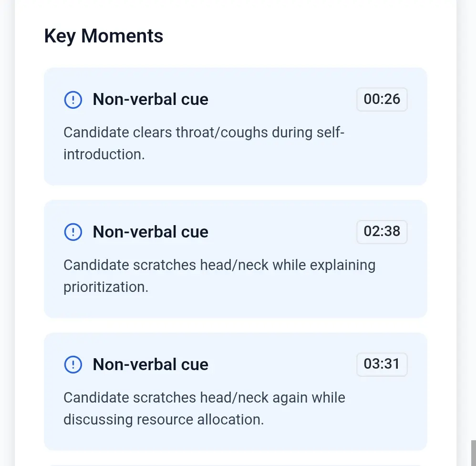Jump to the 02:38 timestamp
Screen dimensions: 476x466
coord(382,232)
